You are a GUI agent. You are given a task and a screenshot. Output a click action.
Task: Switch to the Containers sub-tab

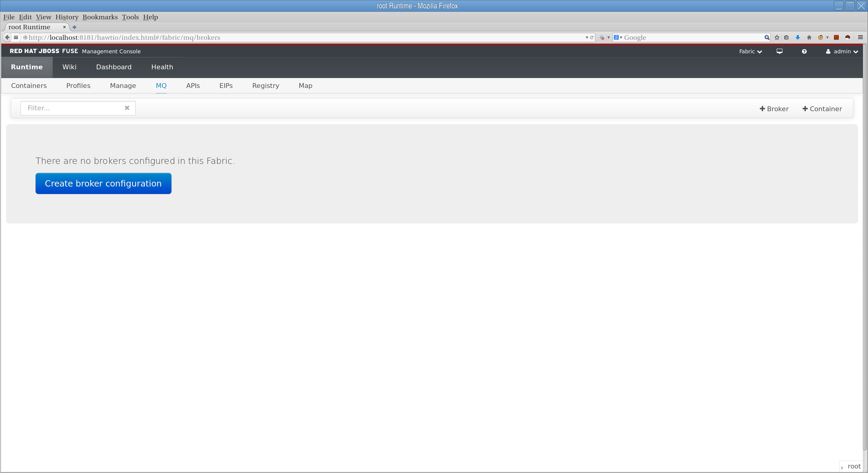click(29, 86)
